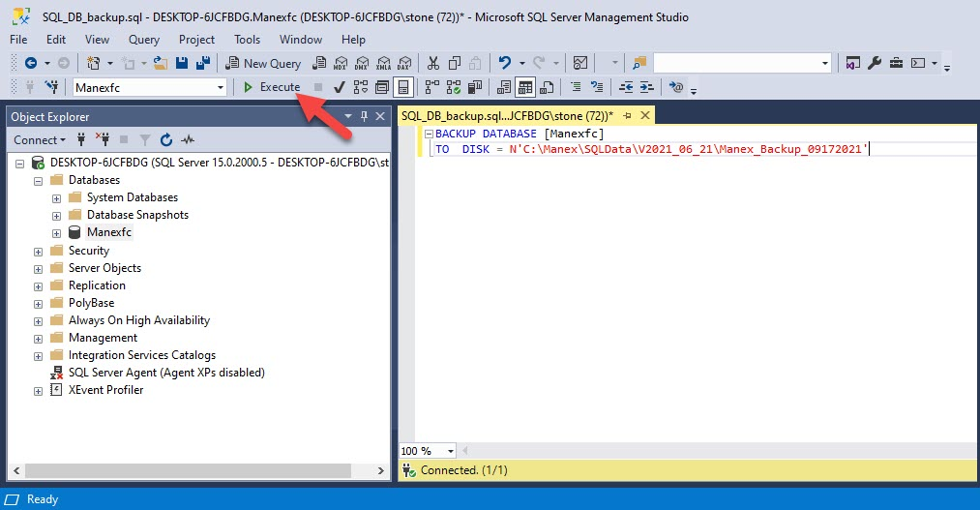Toggle the IntelliSense Enabled icon

(x=403, y=87)
